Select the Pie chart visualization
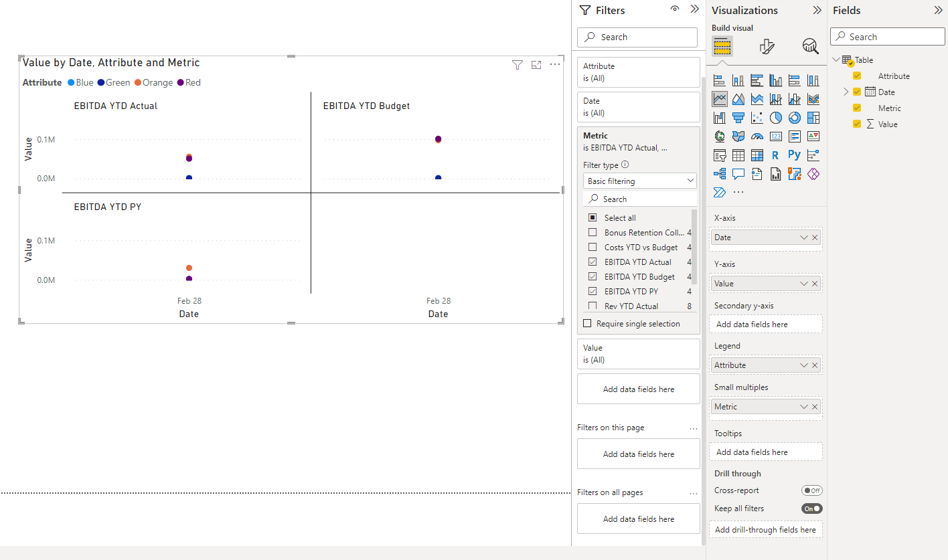Screen dimensions: 948x560 (776, 118)
